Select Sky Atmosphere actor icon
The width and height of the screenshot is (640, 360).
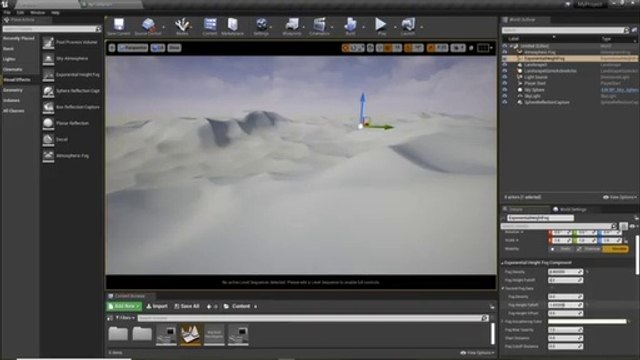[48, 58]
